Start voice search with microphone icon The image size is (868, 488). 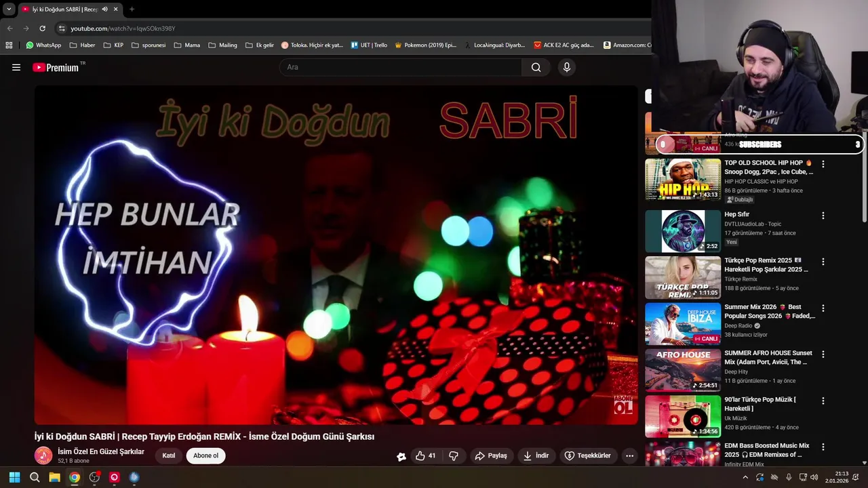pos(567,67)
